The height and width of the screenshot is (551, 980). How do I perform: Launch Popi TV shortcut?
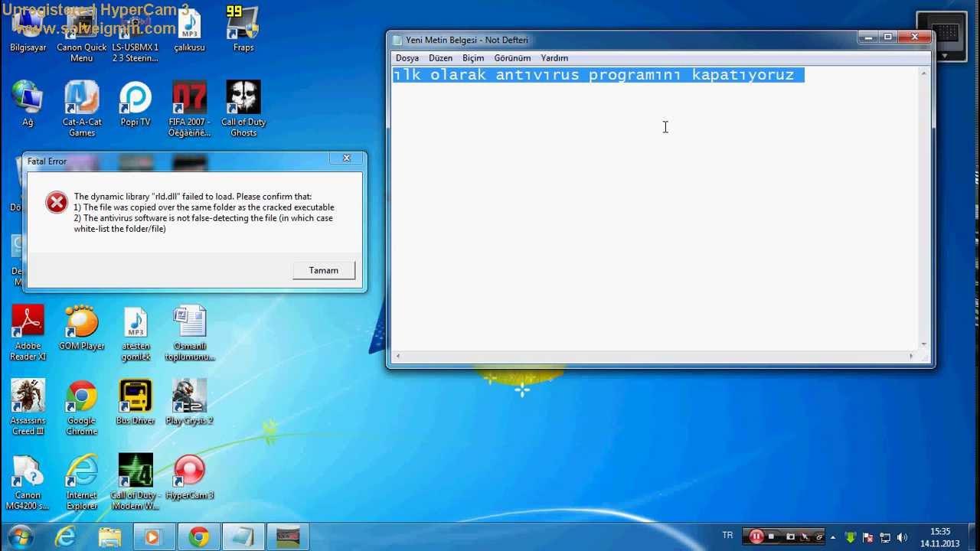click(x=136, y=104)
